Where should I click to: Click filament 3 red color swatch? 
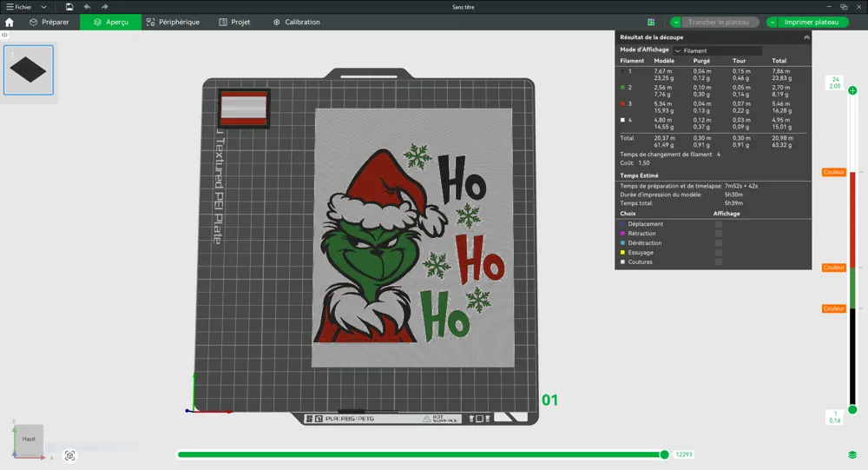[x=622, y=103]
